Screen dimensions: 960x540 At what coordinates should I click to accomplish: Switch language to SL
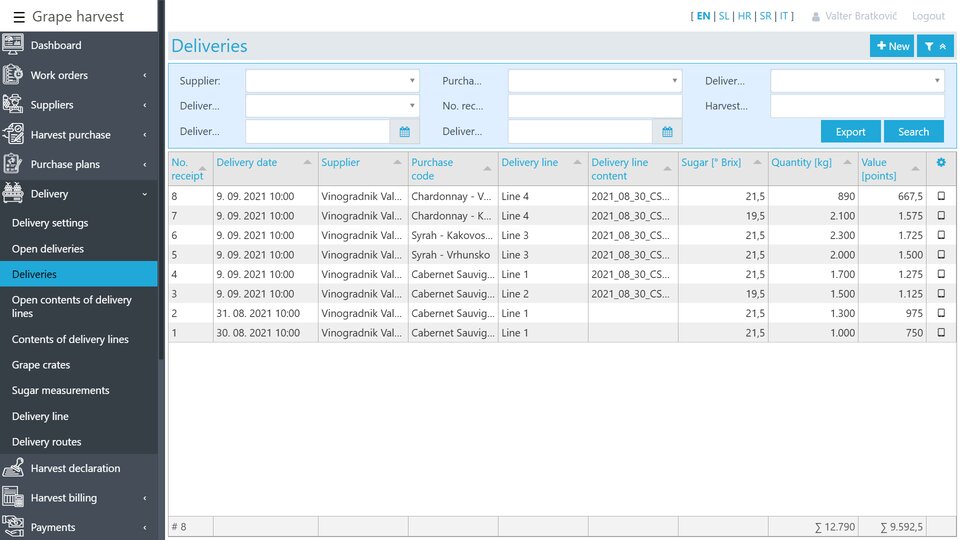pos(724,16)
